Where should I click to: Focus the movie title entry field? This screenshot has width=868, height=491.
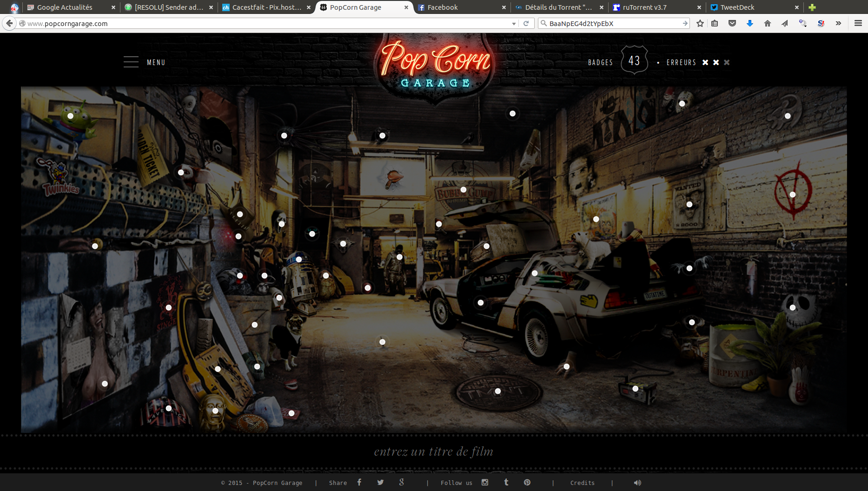pyautogui.click(x=433, y=451)
